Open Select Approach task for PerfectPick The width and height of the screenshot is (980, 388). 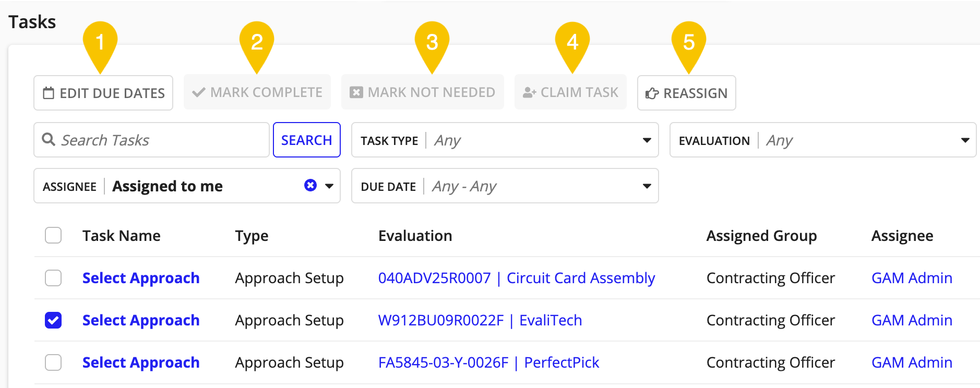[x=141, y=362]
